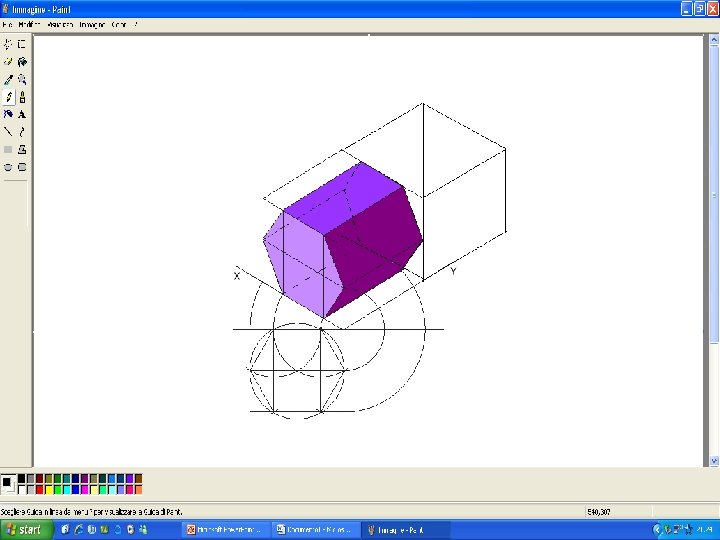Select the Curve tool
The image size is (720, 540).
pos(22,132)
